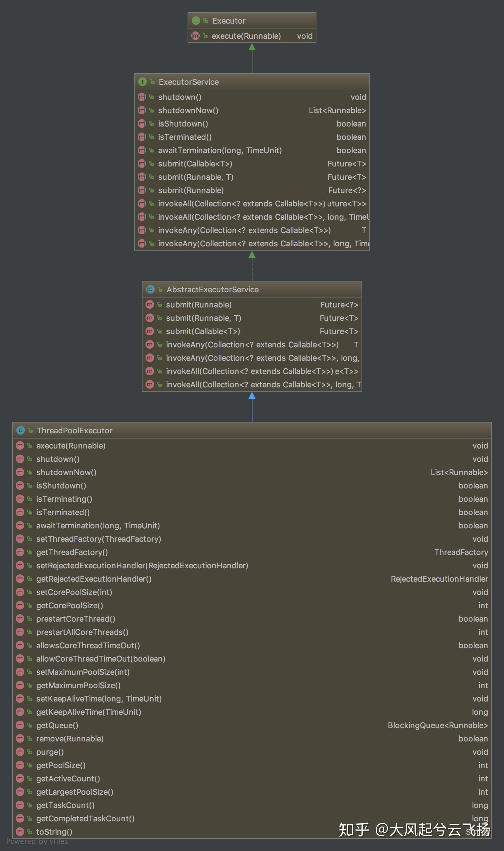The image size is (504, 851).
Task: Select getRejectedExecutionHandler() method row
Action: [252, 579]
